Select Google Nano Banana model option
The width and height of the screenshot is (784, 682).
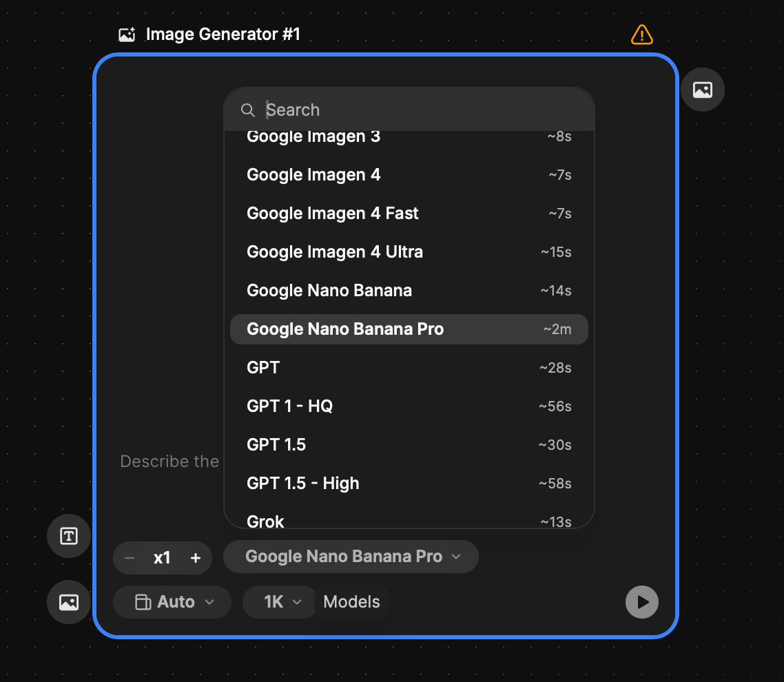409,291
